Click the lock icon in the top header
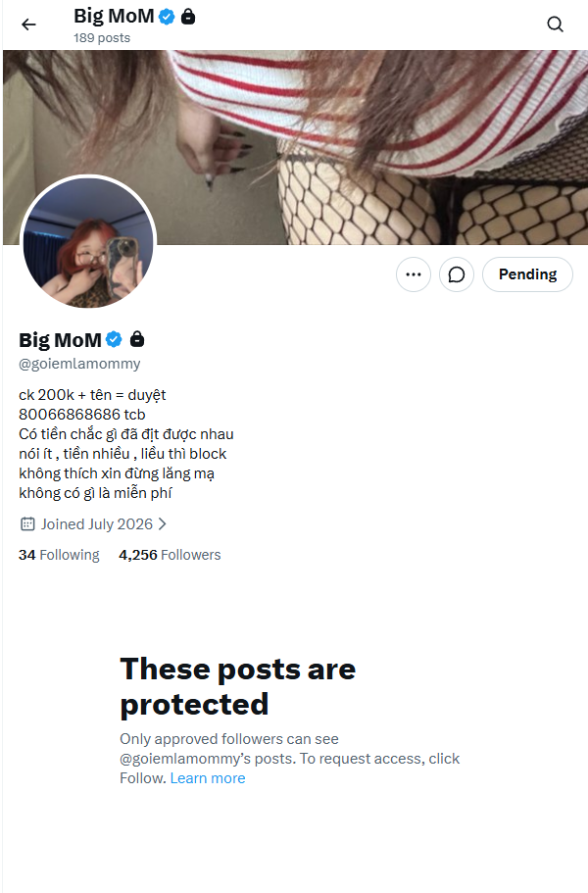Viewport: 588px width, 893px height. tap(188, 17)
